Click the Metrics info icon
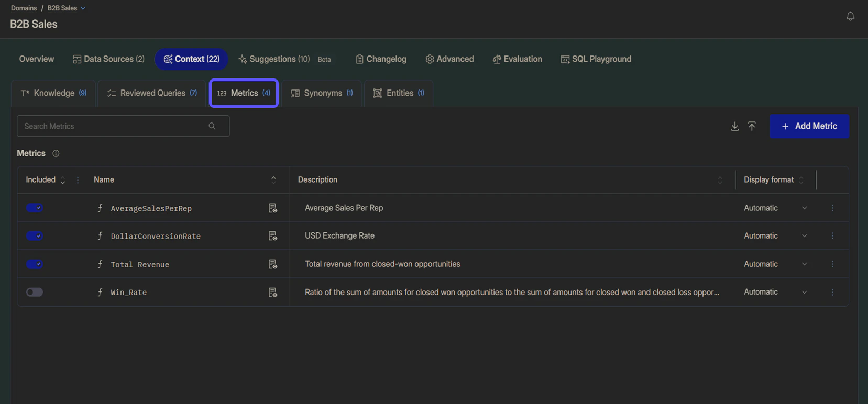This screenshot has height=404, width=868. [56, 153]
